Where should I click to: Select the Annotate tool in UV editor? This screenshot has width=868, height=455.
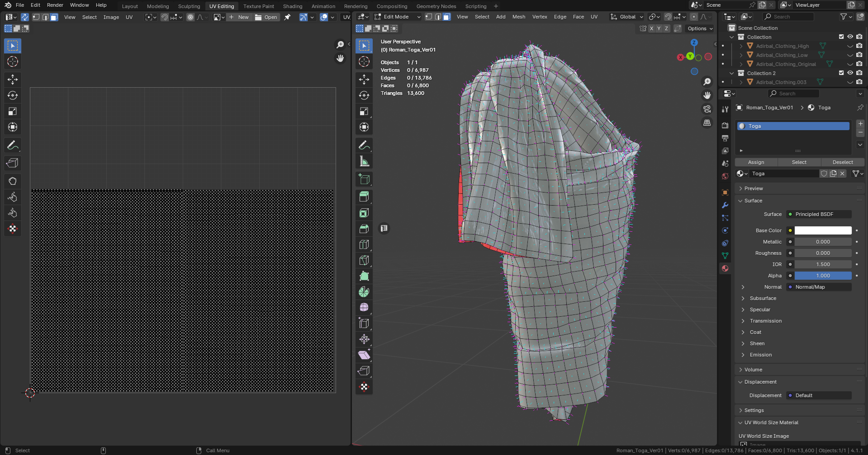pos(13,145)
